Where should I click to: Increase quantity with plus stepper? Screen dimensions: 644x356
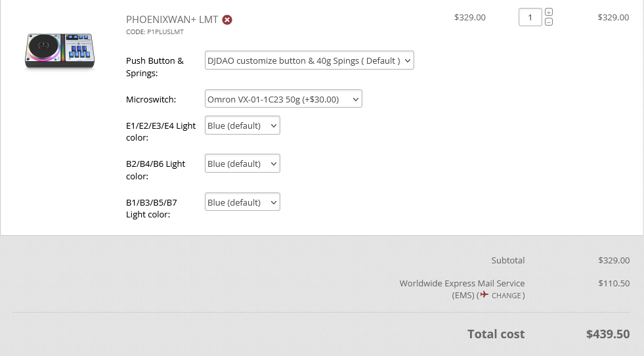click(x=549, y=12)
